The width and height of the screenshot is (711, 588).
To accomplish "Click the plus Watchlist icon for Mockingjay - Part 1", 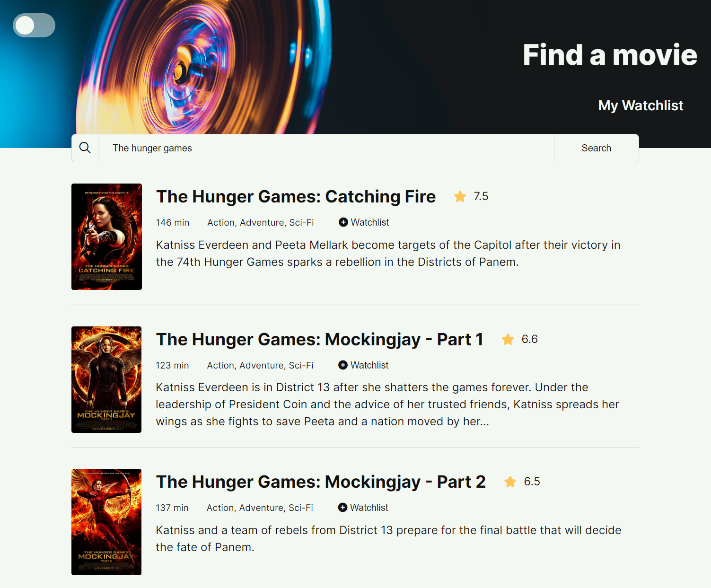I will pos(342,365).
